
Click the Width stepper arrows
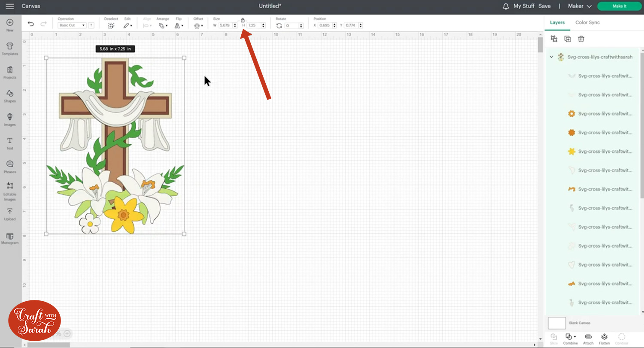235,25
